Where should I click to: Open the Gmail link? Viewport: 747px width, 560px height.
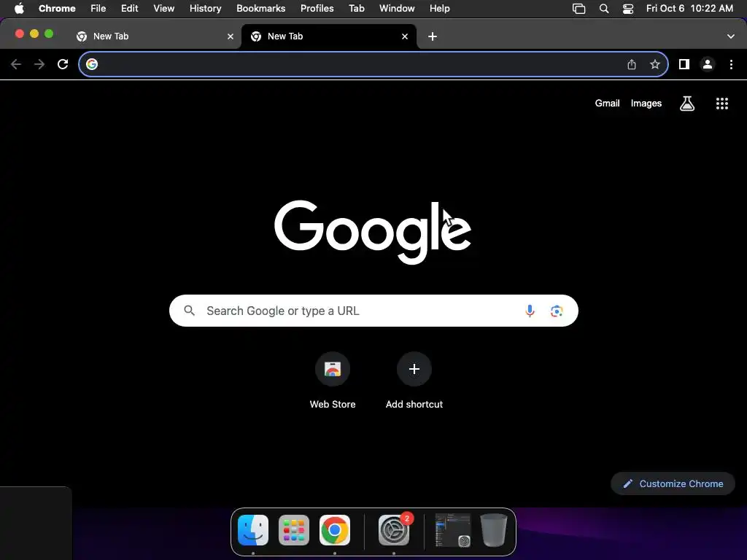click(x=608, y=104)
